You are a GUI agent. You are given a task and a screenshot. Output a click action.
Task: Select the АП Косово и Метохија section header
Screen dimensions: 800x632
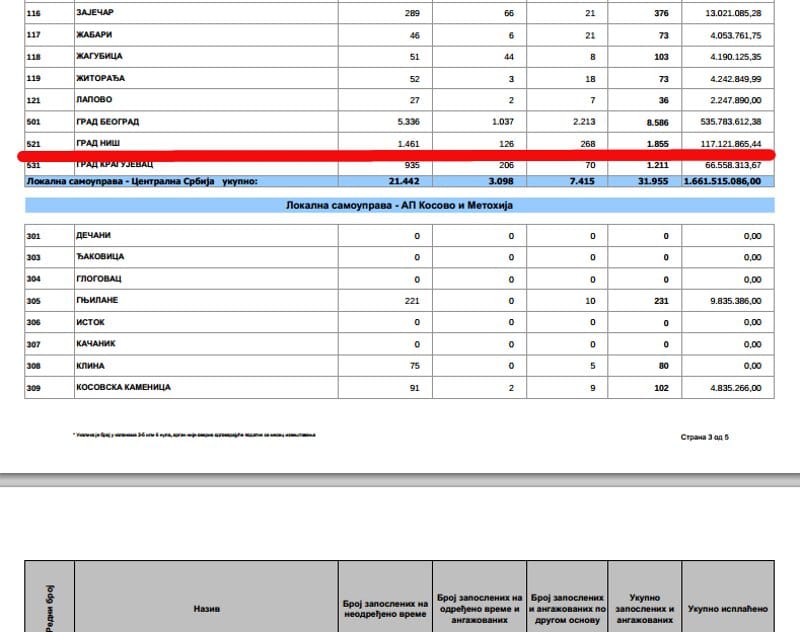point(398,205)
